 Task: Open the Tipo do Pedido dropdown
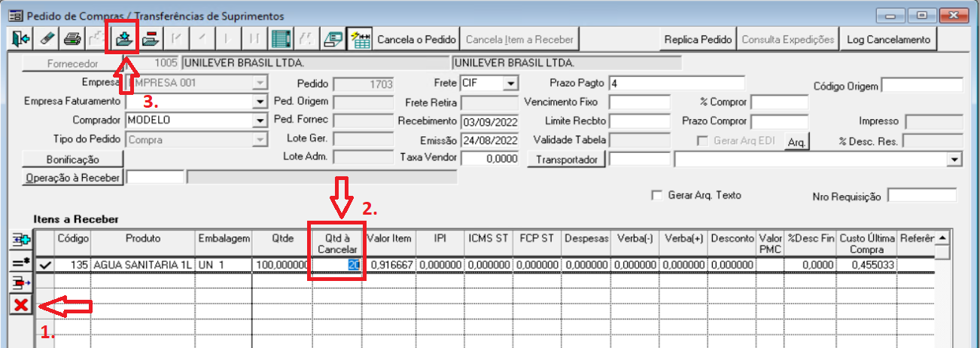pyautogui.click(x=260, y=140)
